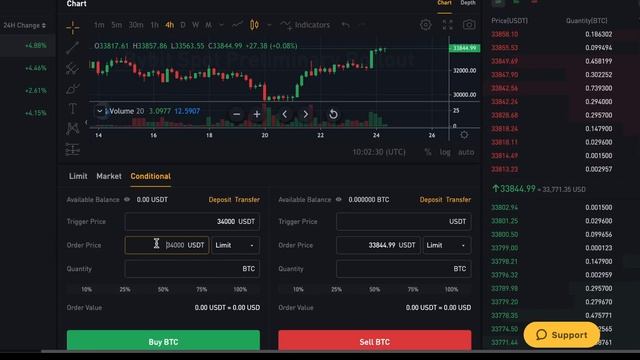Choose the candlestick chart style icon
Screen dimensions: 640x360
coord(254,25)
